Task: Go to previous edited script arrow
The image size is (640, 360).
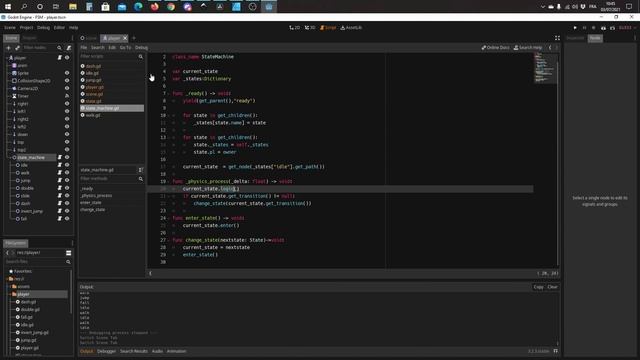Action: point(550,48)
